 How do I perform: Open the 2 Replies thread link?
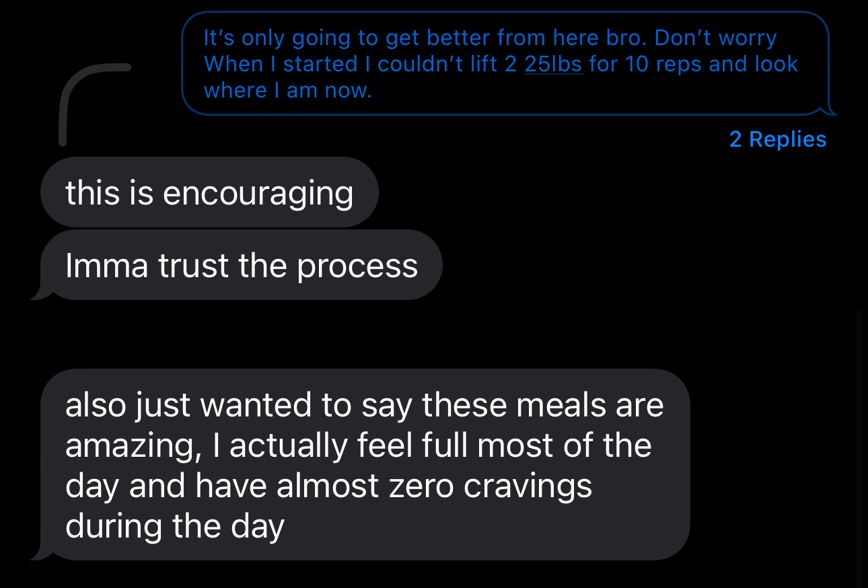tap(777, 139)
